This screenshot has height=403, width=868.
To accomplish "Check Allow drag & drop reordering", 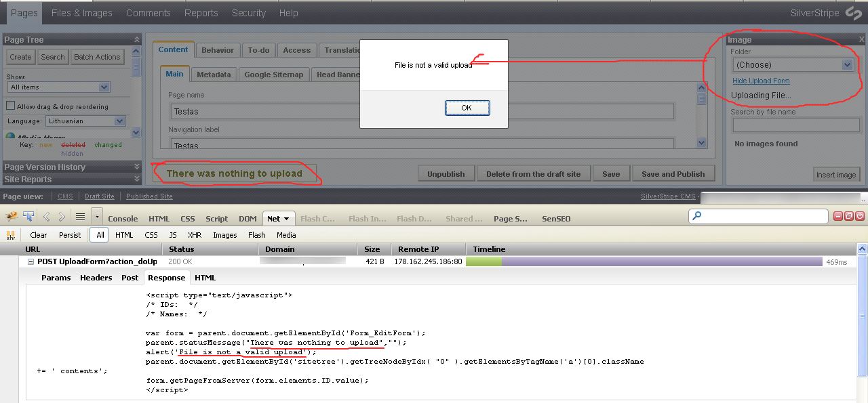I will (x=11, y=106).
